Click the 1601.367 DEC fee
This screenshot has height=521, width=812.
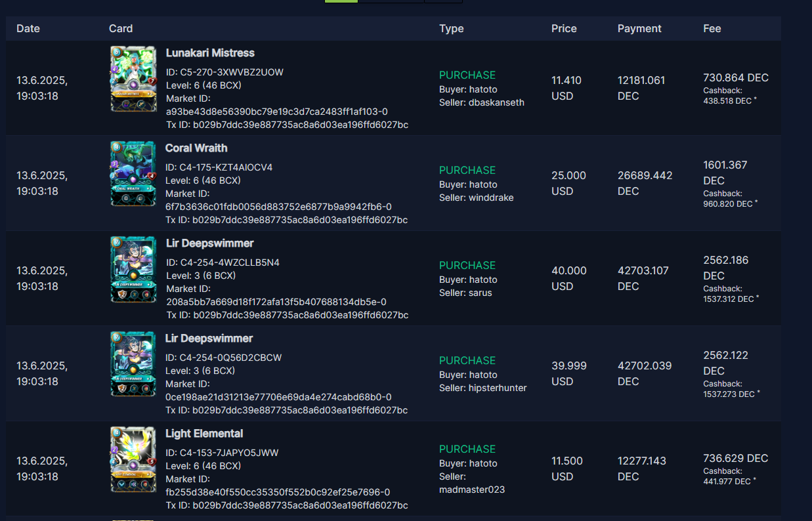tap(725, 173)
